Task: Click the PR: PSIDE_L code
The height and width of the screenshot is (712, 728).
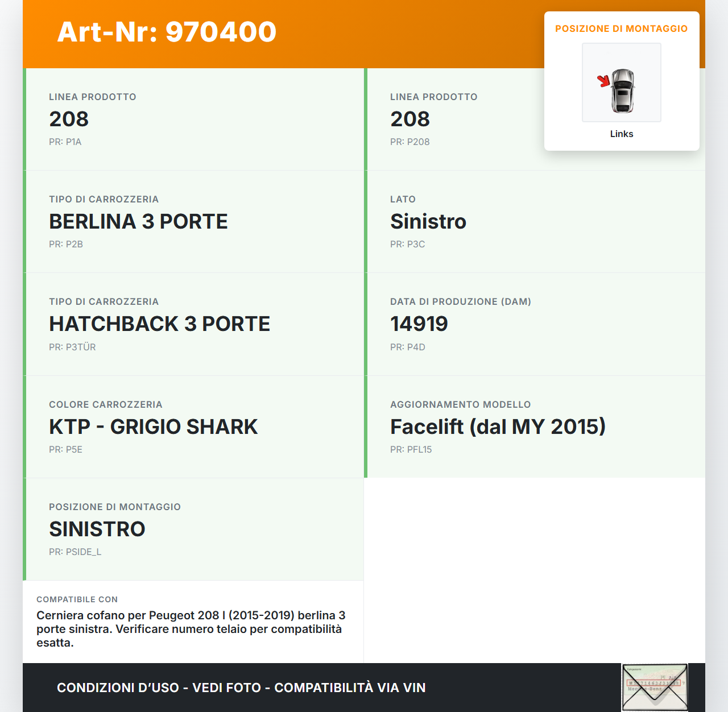Action: (x=75, y=552)
